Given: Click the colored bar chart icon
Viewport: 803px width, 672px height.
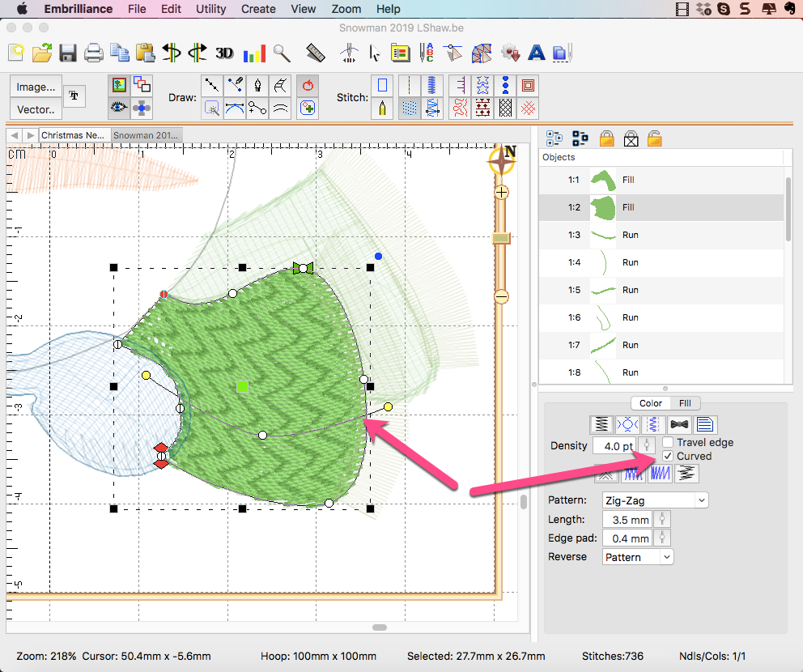Looking at the screenshot, I should coord(254,53).
